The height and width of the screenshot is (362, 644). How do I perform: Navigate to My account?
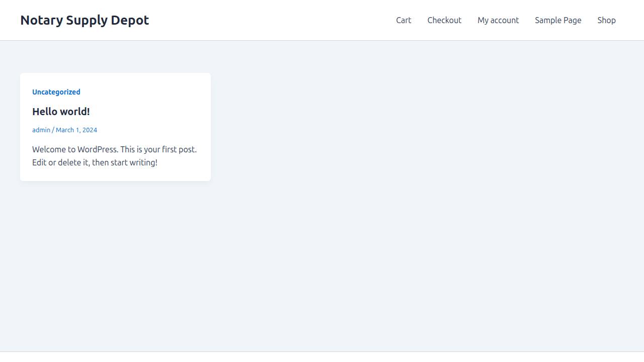coord(498,20)
